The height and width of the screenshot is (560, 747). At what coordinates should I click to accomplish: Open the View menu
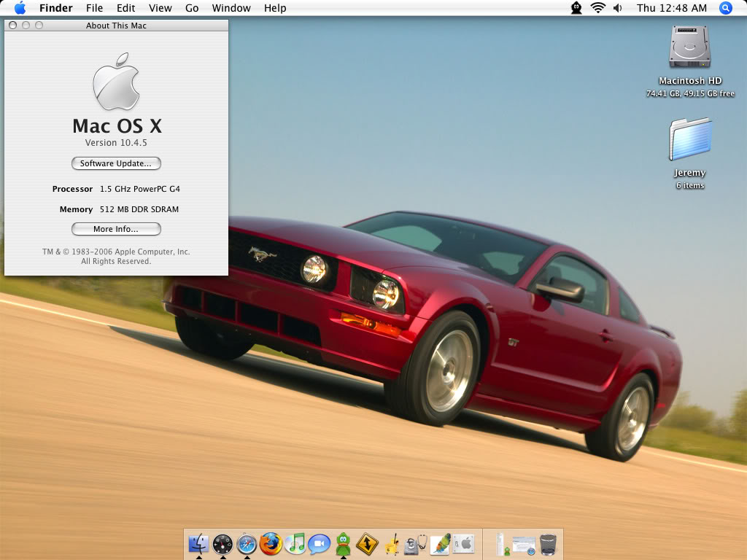(160, 8)
